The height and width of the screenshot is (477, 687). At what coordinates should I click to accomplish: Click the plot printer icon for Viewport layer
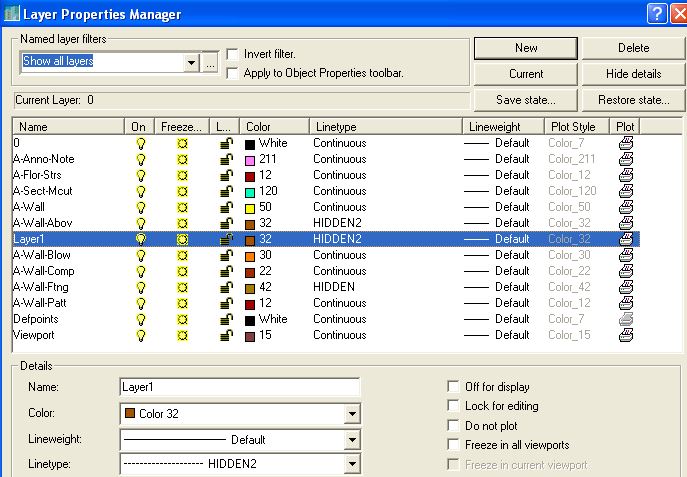coord(626,335)
